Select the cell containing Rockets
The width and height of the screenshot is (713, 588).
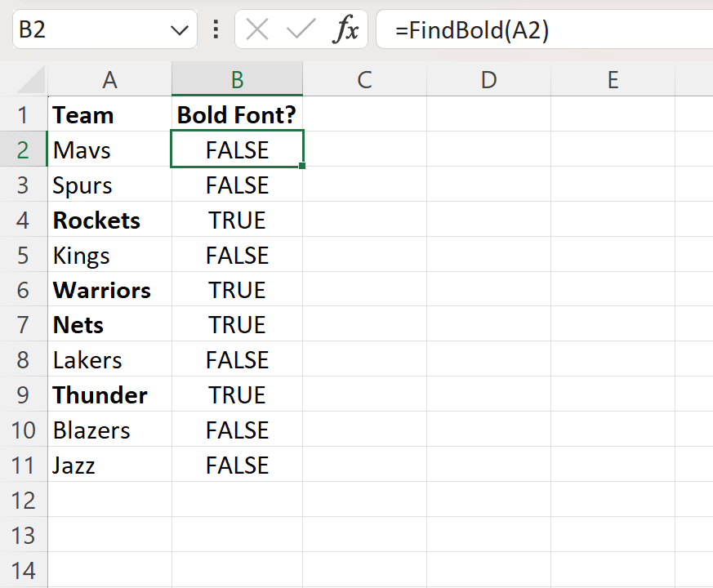109,220
